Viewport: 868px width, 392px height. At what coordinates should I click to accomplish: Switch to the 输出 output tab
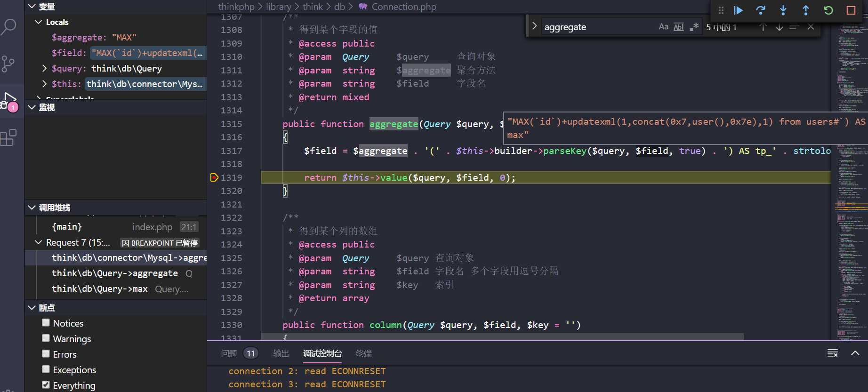tap(281, 353)
